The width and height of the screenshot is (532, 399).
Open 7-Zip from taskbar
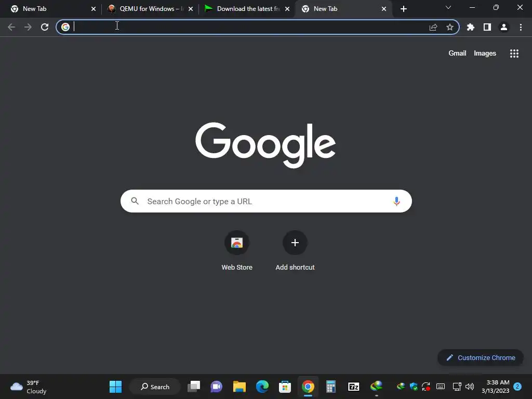353,387
